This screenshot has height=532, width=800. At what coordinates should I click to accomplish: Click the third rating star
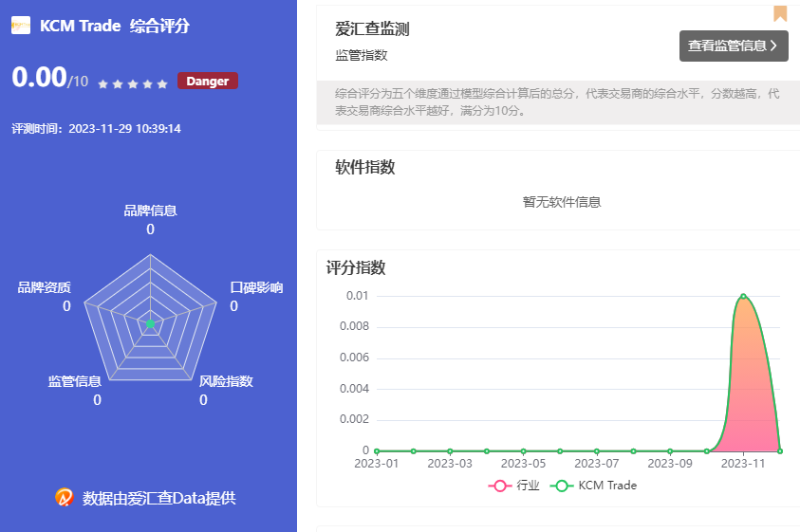[132, 83]
